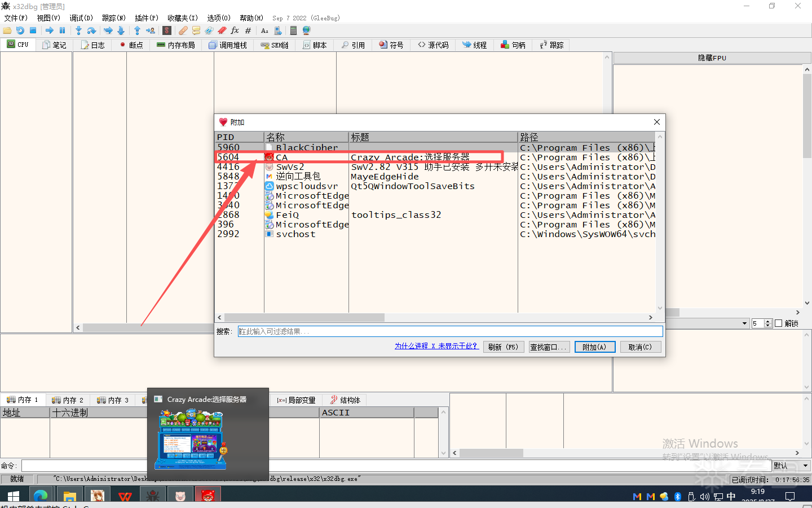Switch to the 符号 tab
This screenshot has width=812, height=508.
[391, 45]
